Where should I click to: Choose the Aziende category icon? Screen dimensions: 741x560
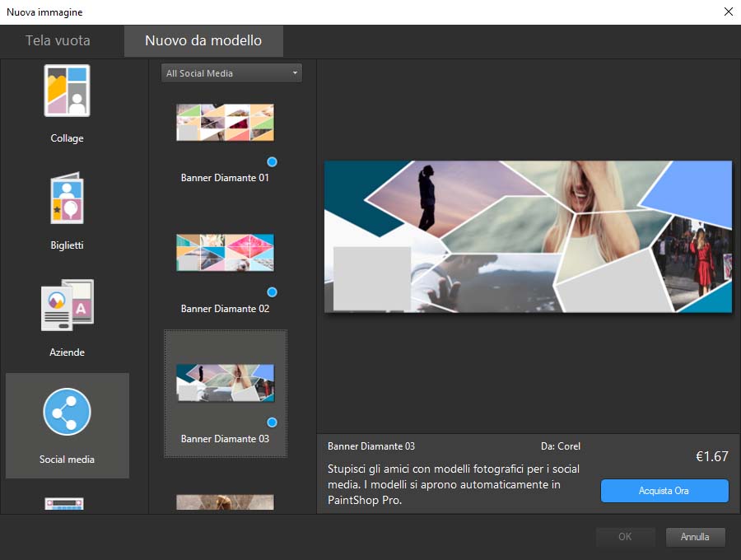pyautogui.click(x=67, y=306)
